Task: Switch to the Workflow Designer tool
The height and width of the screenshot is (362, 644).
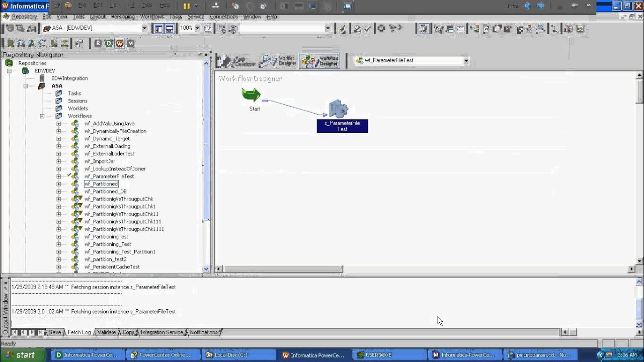Action: click(x=319, y=61)
